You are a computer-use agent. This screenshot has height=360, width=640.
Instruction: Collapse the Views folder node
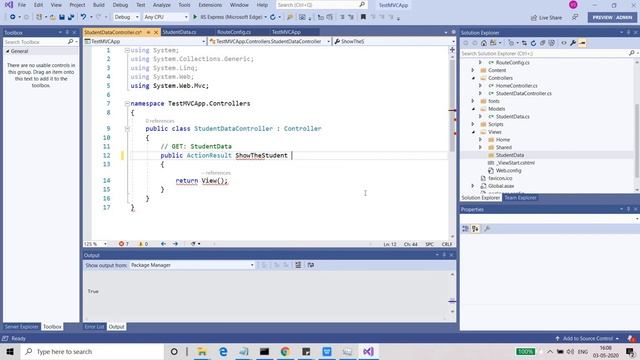coord(473,132)
